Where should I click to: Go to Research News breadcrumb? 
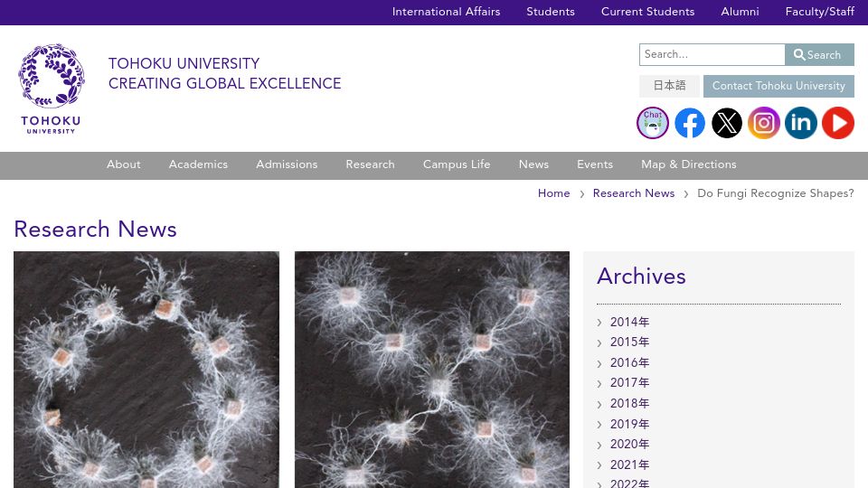pos(634,193)
